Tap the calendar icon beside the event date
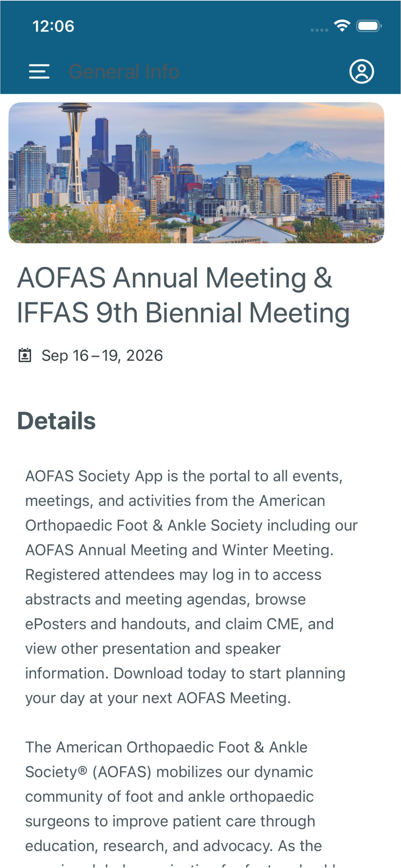 click(25, 356)
